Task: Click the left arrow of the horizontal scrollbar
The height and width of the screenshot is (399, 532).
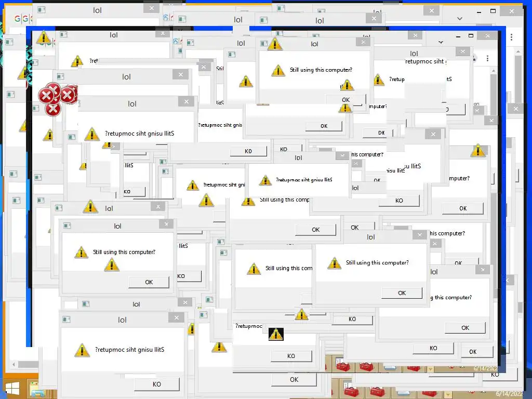Action: tap(14, 364)
